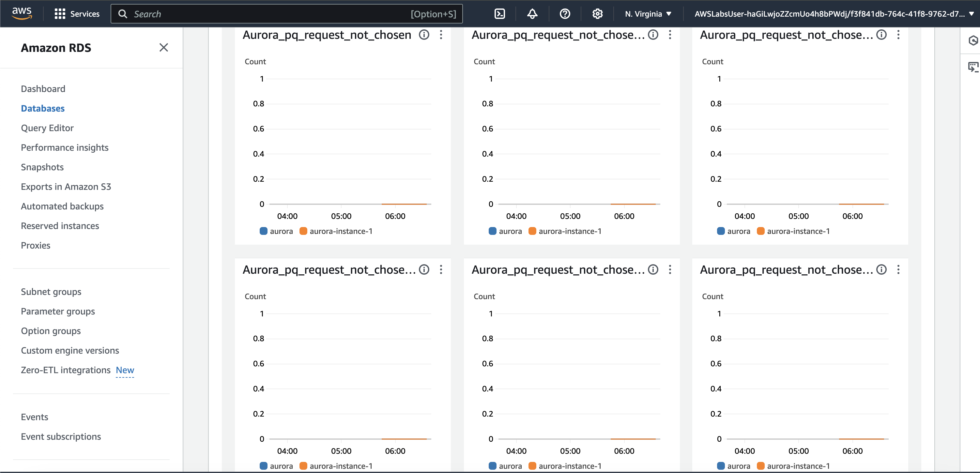The height and width of the screenshot is (473, 980).
Task: Open Zero-ETL integrations
Action: pyautogui.click(x=66, y=370)
